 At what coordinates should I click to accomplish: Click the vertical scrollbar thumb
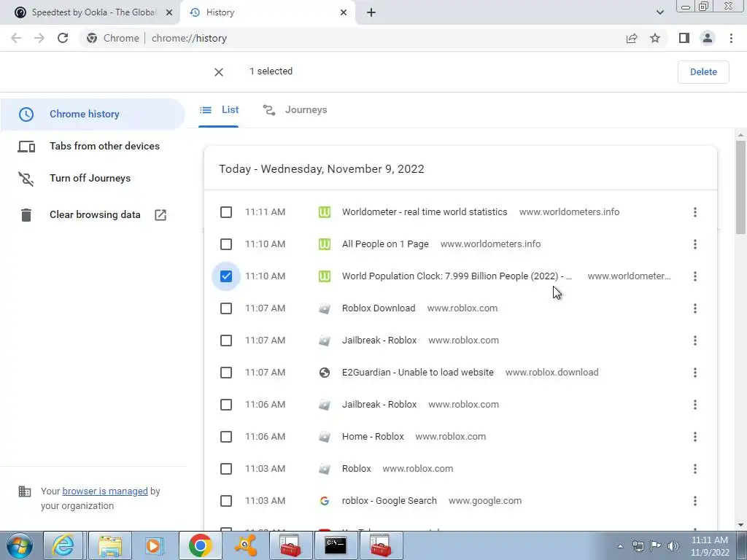click(740, 187)
